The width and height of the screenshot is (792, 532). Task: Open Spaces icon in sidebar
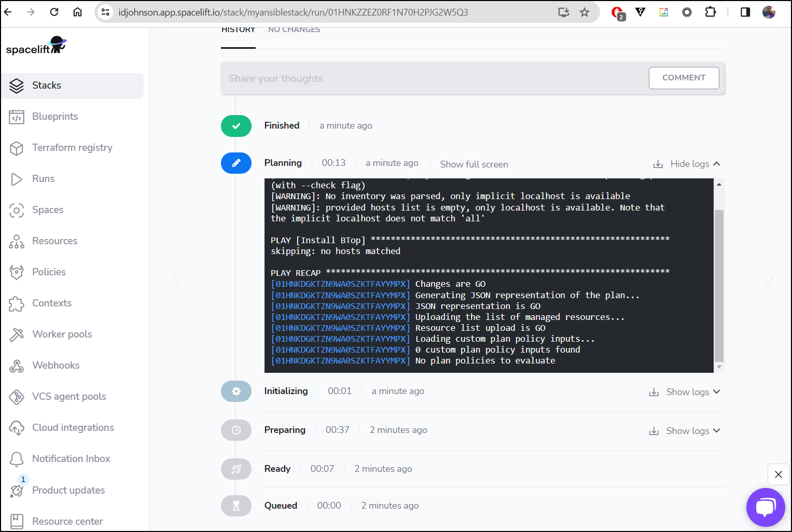[x=17, y=210]
